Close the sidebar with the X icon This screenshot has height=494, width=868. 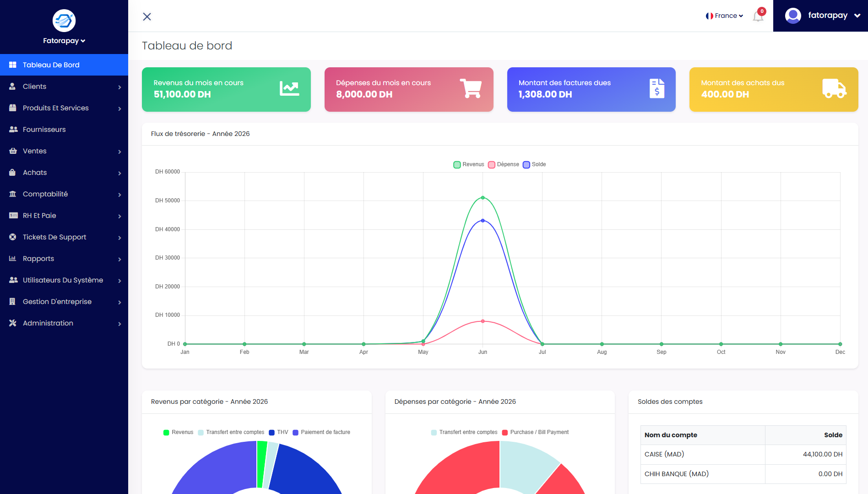point(147,16)
